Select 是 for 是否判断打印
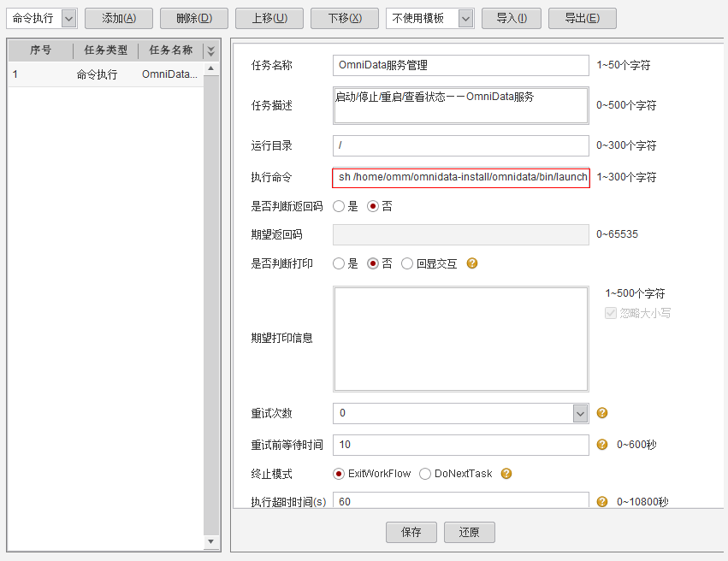Image resolution: width=728 pixels, height=561 pixels. pos(339,263)
